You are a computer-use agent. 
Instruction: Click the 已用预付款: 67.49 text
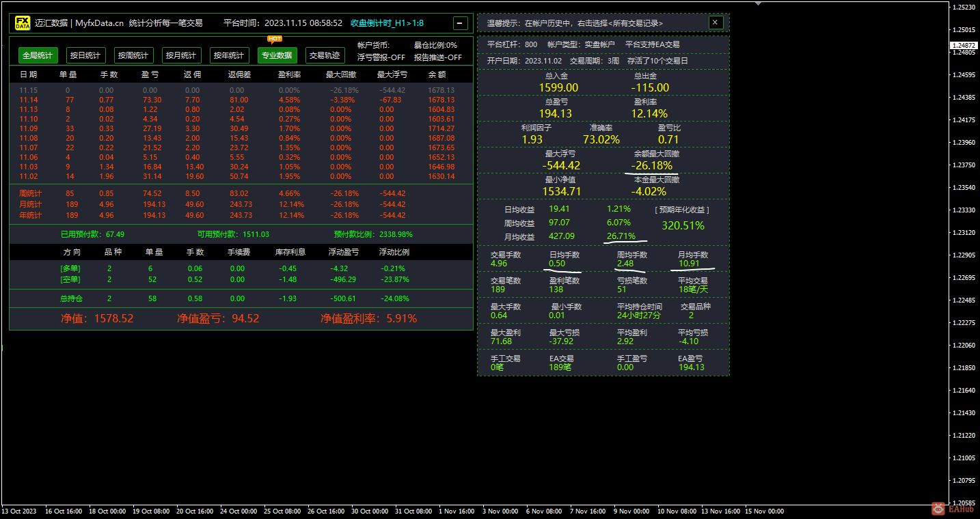[93, 234]
